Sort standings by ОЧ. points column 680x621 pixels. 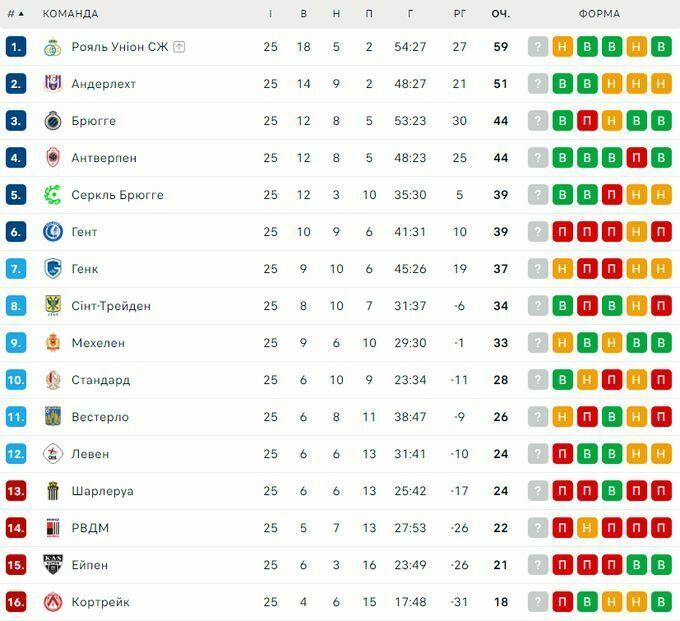500,14
